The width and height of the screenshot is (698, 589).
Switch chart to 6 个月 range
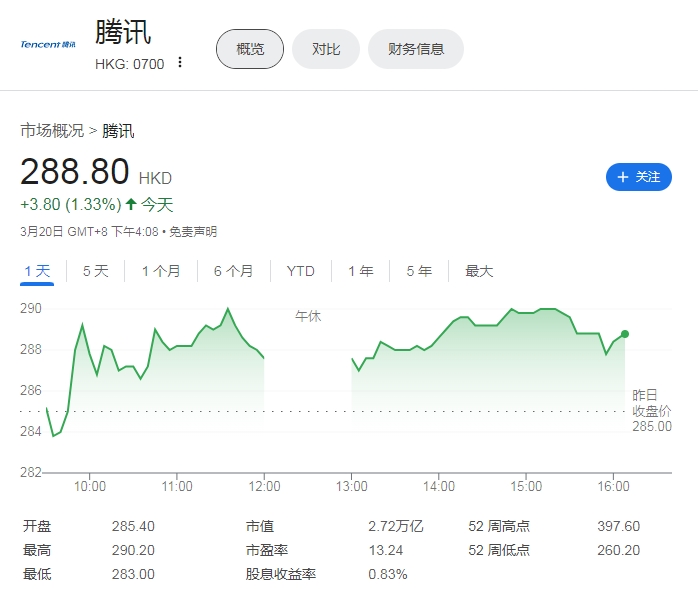pos(233,271)
